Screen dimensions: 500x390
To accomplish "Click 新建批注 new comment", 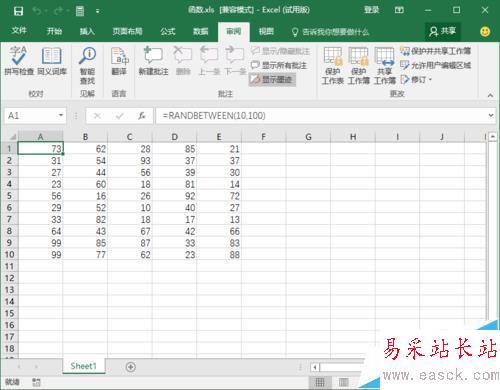I will pos(153,61).
